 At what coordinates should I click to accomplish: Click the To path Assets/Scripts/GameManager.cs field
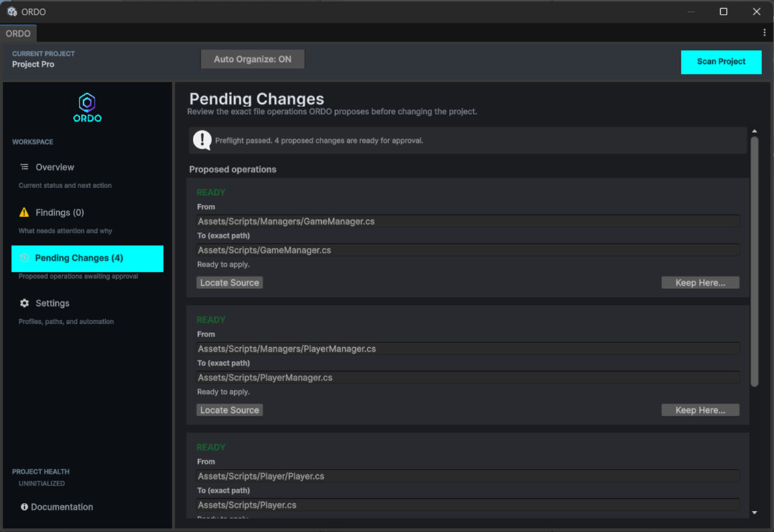point(467,250)
